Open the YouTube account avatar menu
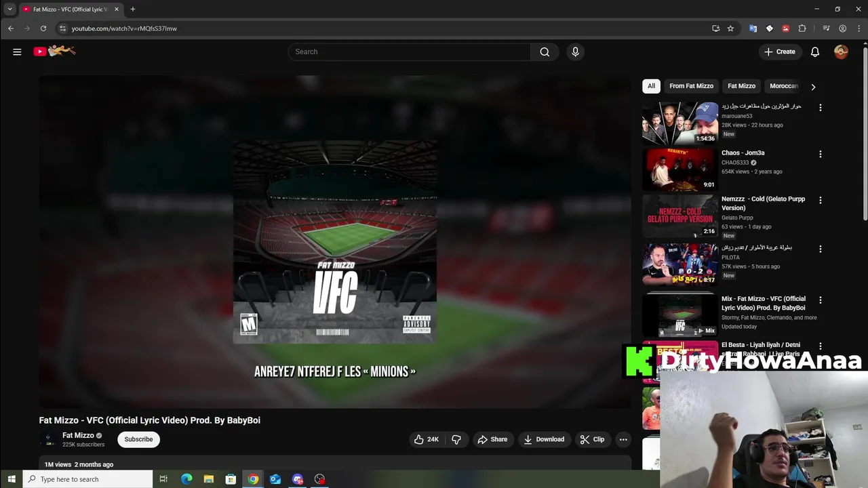 click(x=841, y=52)
